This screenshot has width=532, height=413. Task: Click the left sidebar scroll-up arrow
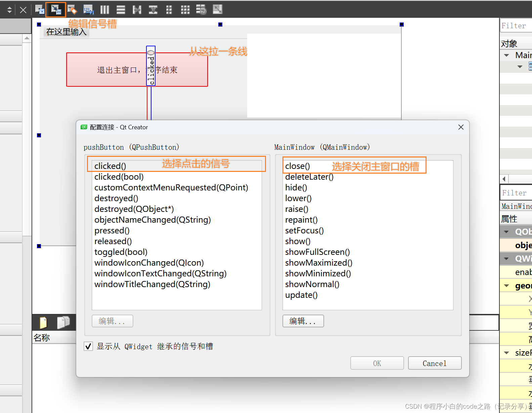pyautogui.click(x=27, y=38)
